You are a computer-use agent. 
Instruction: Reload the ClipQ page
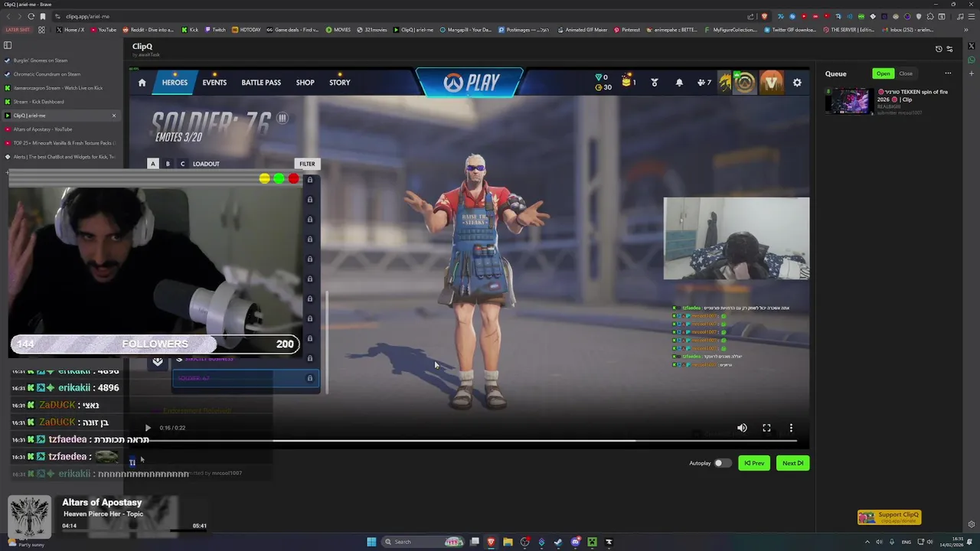tap(31, 16)
